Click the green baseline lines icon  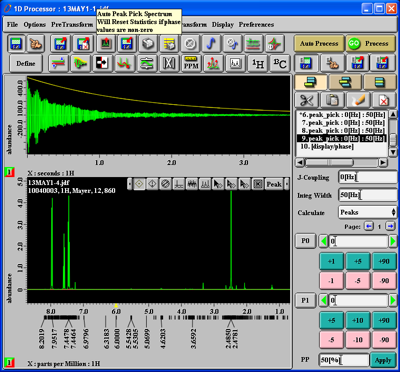click(x=254, y=44)
